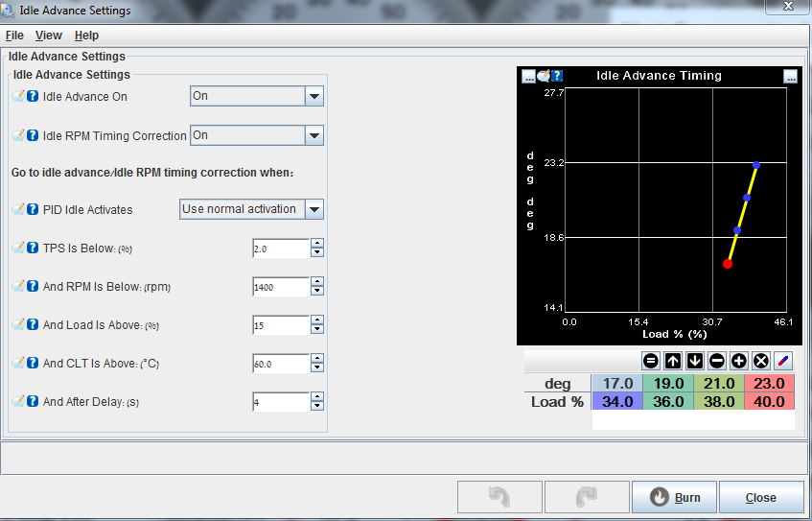This screenshot has width=812, height=521.
Task: Open the File menu
Action: coord(14,36)
